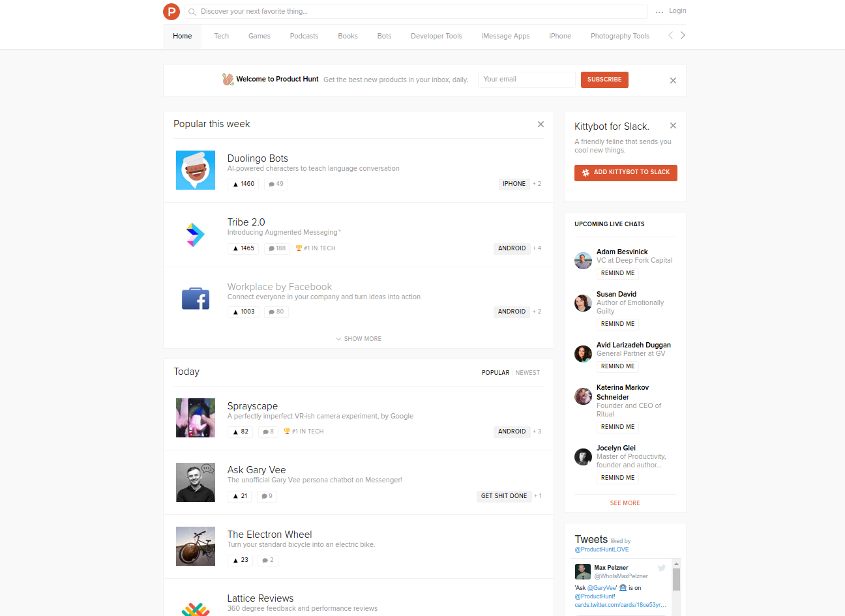Open the iMessage Apps tab

click(505, 37)
